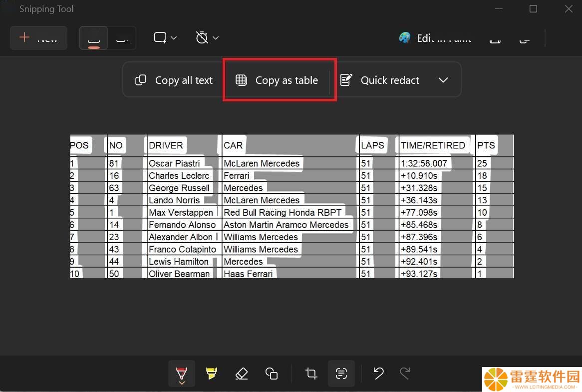The height and width of the screenshot is (392, 582).
Task: Click the +93.127s time value
Action: click(419, 274)
